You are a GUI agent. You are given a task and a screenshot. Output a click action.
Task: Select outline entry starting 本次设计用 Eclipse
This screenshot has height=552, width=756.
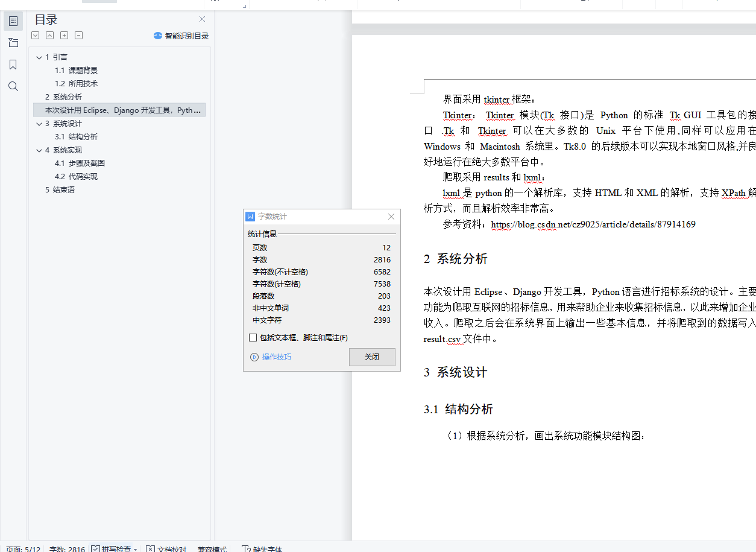119,110
